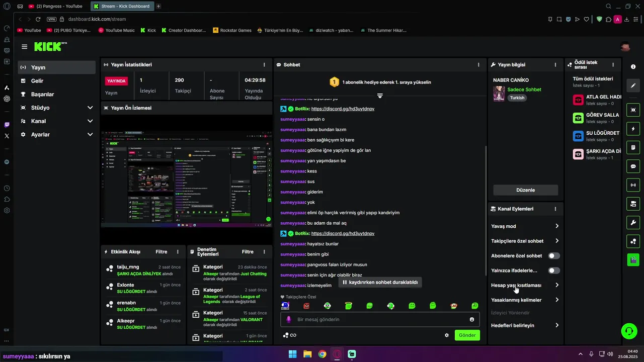Open Yayın İstatistikleri panel options menu
Image resolution: width=644 pixels, height=362 pixels.
(x=264, y=65)
